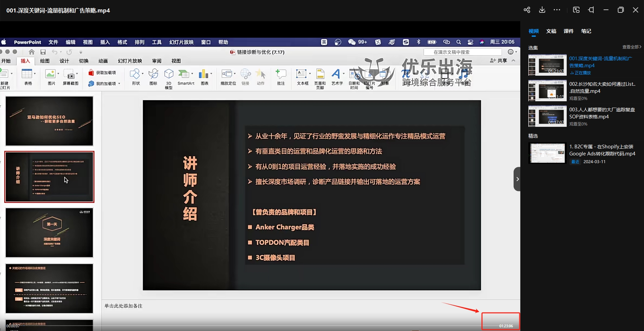Screen dimensions: 644x331
Task: Open the 课件 tab in sidebar
Action: (x=568, y=31)
